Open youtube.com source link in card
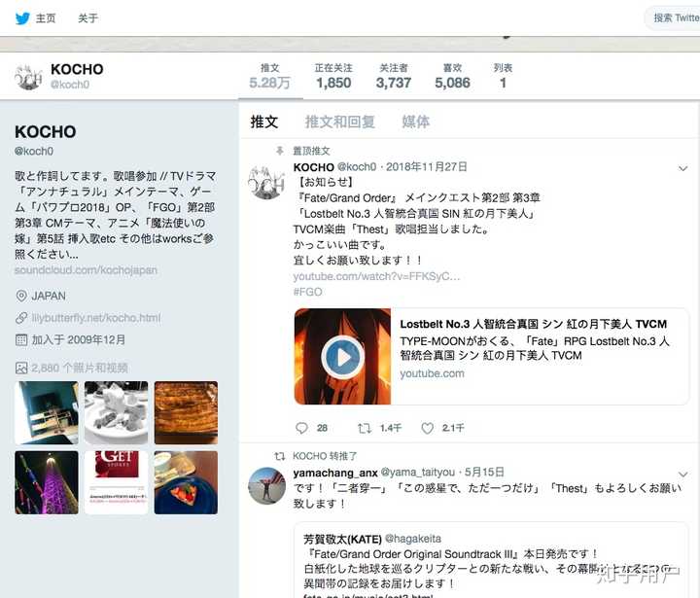This screenshot has height=598, width=700. 432,373
